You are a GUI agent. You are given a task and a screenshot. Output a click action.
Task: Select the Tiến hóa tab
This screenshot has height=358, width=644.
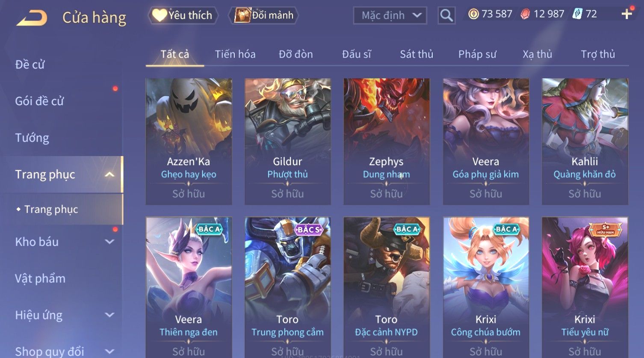[x=235, y=54]
